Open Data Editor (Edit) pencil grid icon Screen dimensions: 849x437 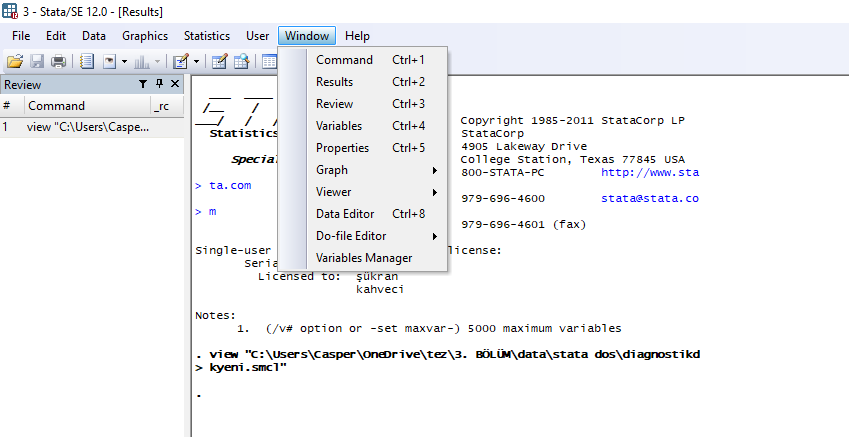[219, 62]
